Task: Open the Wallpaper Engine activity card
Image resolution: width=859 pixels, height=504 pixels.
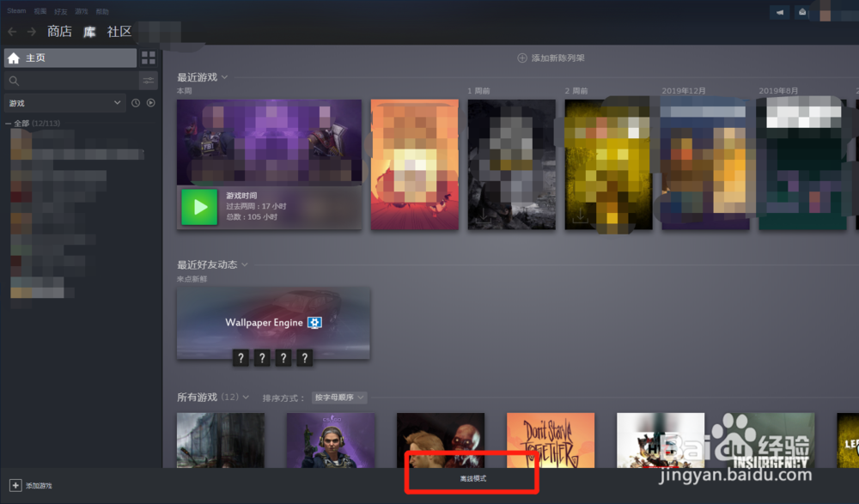Action: 273,323
